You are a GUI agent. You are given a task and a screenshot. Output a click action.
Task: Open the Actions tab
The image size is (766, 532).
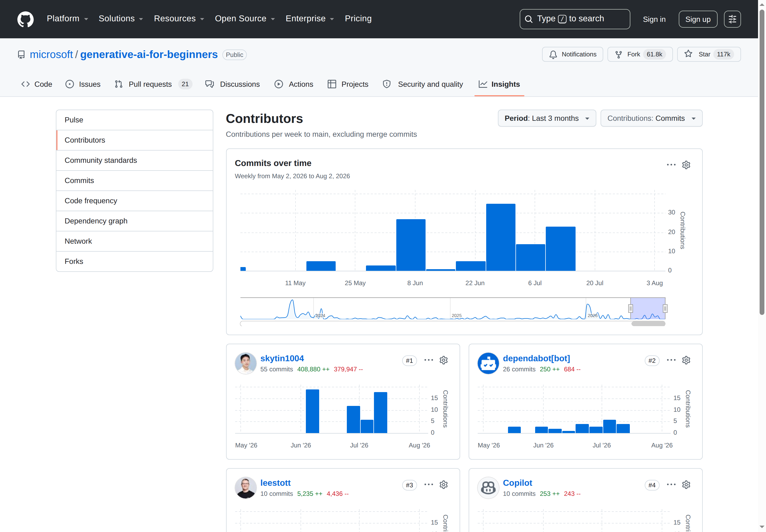pyautogui.click(x=294, y=84)
